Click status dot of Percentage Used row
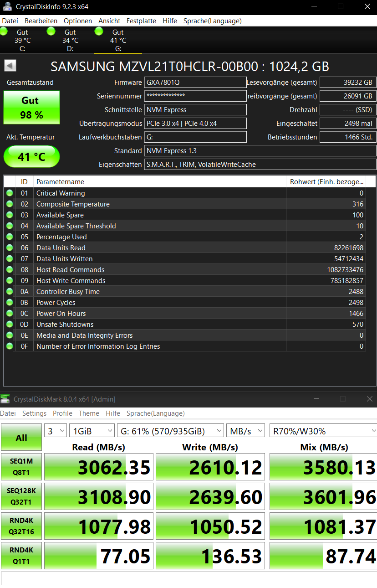This screenshot has height=588, width=377. tap(10, 237)
